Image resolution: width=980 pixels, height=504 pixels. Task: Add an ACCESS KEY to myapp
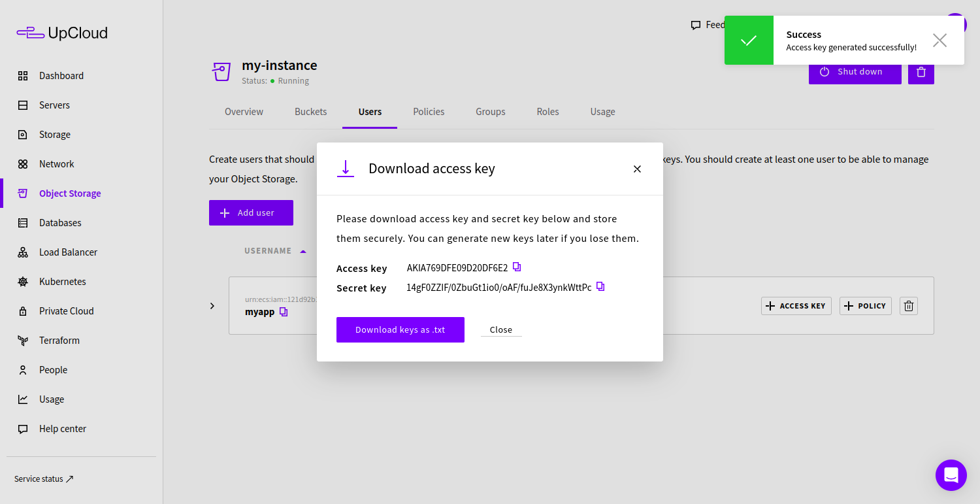click(796, 306)
